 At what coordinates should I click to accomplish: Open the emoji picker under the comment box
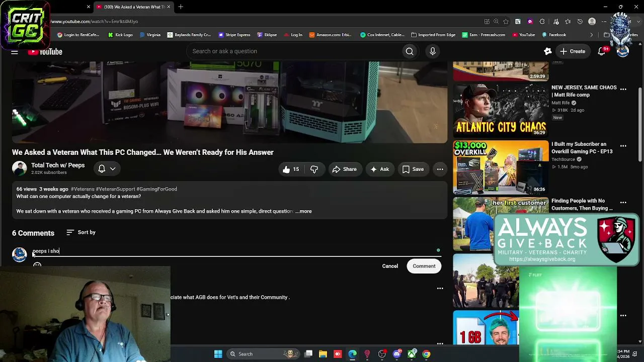37,265
